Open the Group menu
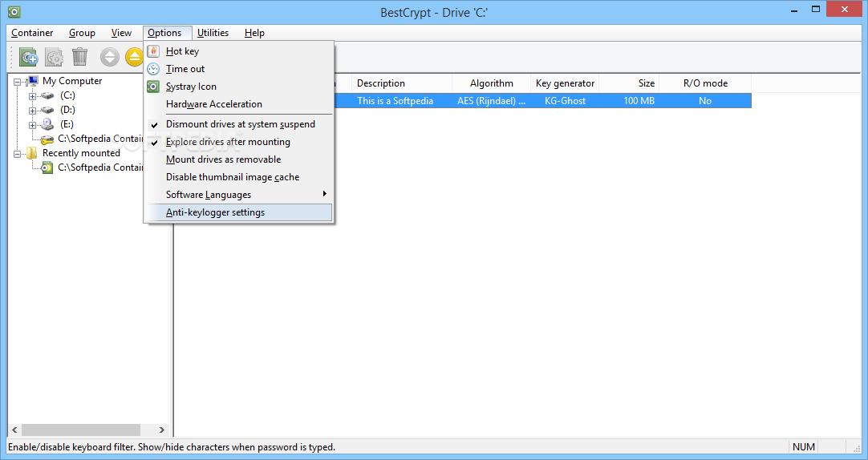 click(82, 33)
